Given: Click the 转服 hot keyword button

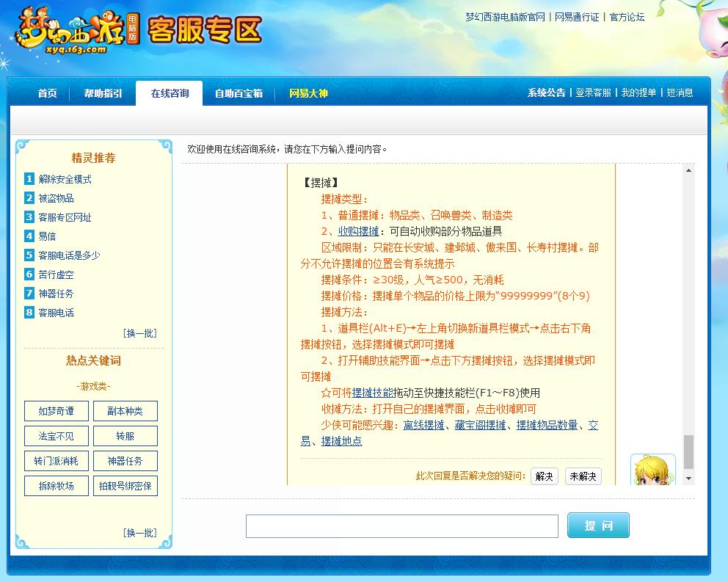Looking at the screenshot, I should tap(125, 436).
